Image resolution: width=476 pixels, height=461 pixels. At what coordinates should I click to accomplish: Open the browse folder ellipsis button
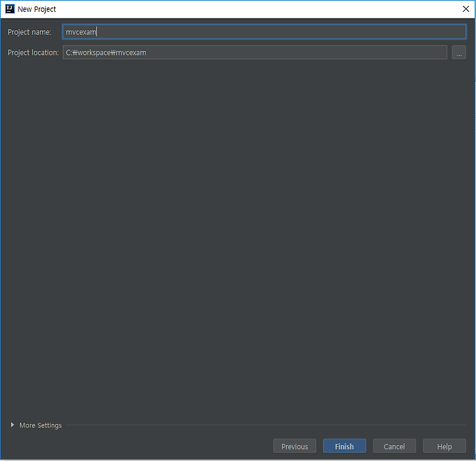coord(459,52)
